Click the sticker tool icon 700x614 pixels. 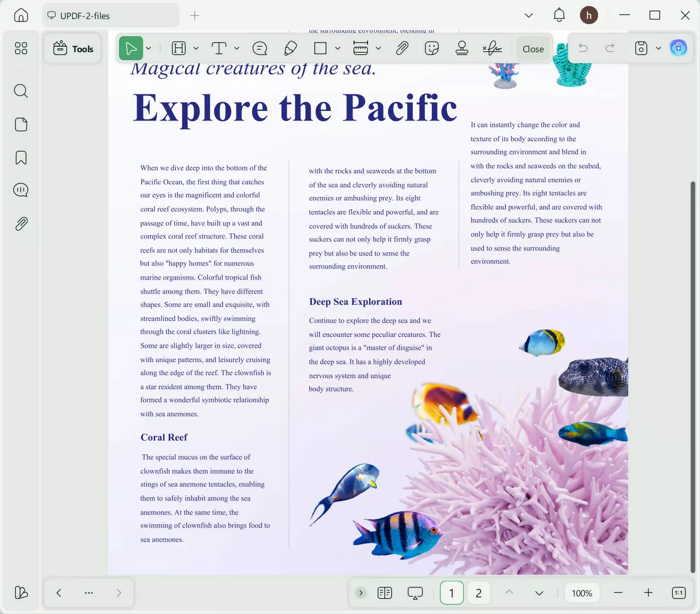point(431,48)
